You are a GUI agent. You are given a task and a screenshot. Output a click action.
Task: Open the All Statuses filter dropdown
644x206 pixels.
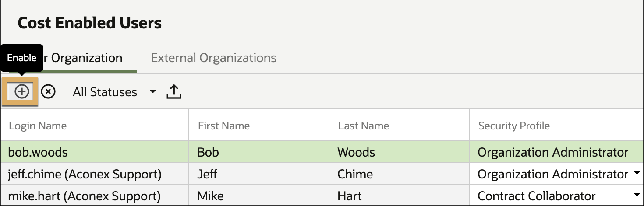[114, 92]
